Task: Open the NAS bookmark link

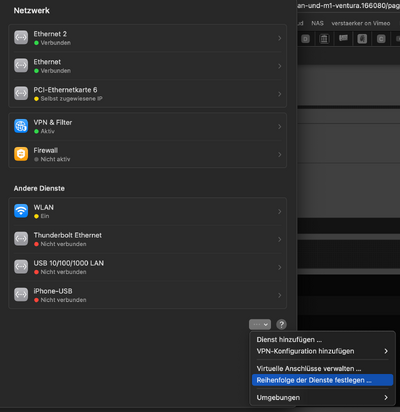Action: (x=317, y=23)
